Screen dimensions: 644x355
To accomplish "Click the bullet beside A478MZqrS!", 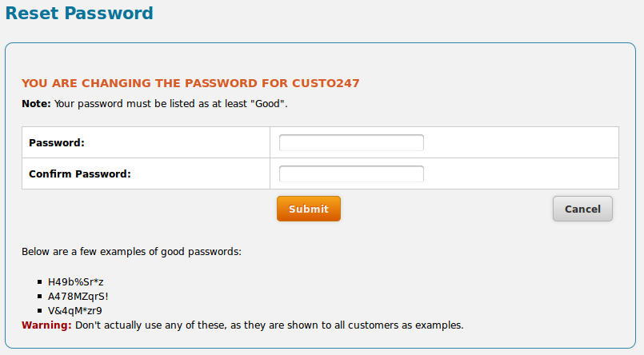I will 39,296.
